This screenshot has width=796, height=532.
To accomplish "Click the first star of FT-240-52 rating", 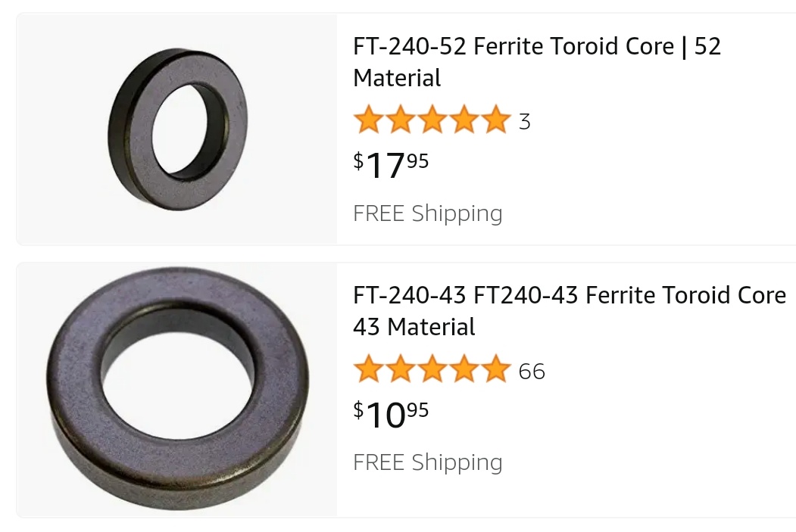I will tap(369, 120).
